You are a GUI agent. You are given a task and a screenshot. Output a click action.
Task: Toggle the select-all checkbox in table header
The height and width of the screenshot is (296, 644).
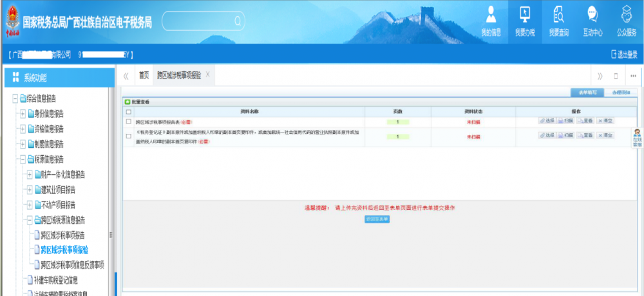[129, 112]
